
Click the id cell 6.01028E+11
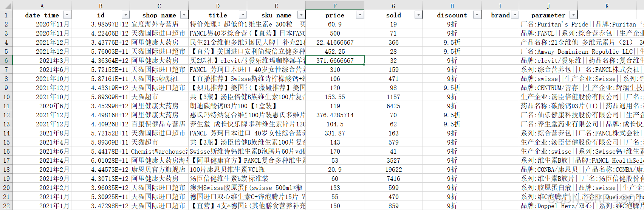pyautogui.click(x=101, y=160)
